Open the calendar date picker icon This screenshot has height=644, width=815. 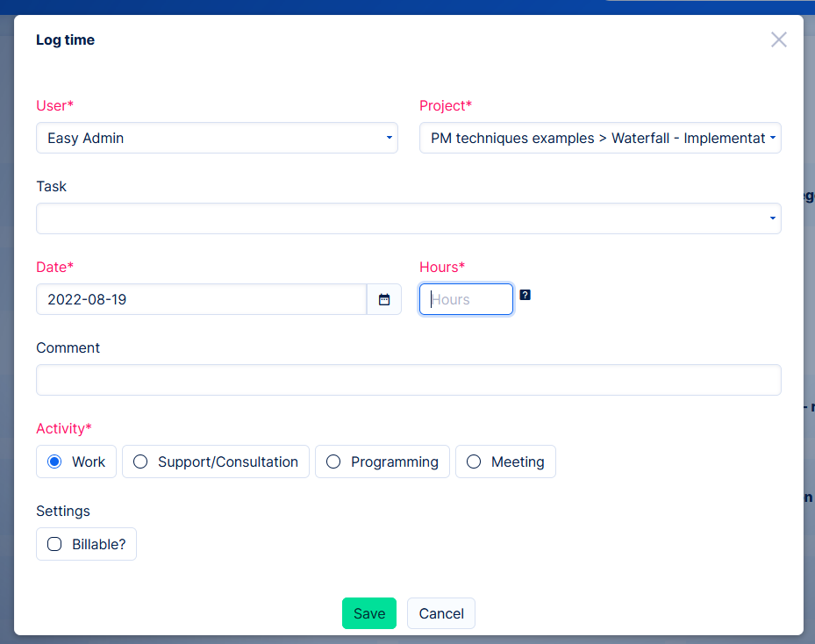[x=384, y=299]
